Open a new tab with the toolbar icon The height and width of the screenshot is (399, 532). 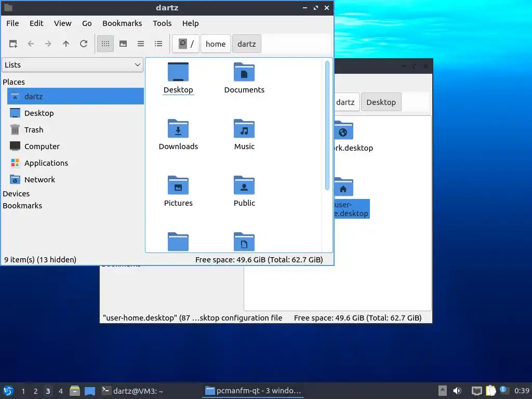tap(13, 44)
